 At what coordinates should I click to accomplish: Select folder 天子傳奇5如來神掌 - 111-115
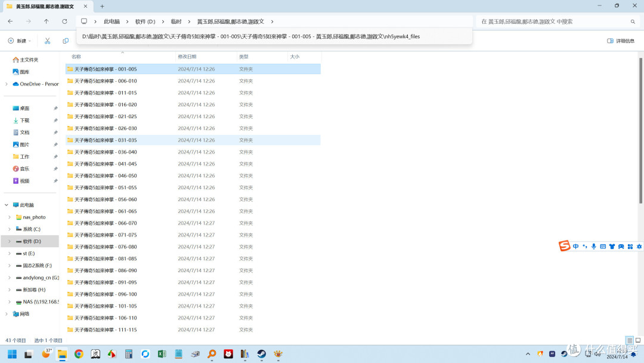click(x=193, y=330)
